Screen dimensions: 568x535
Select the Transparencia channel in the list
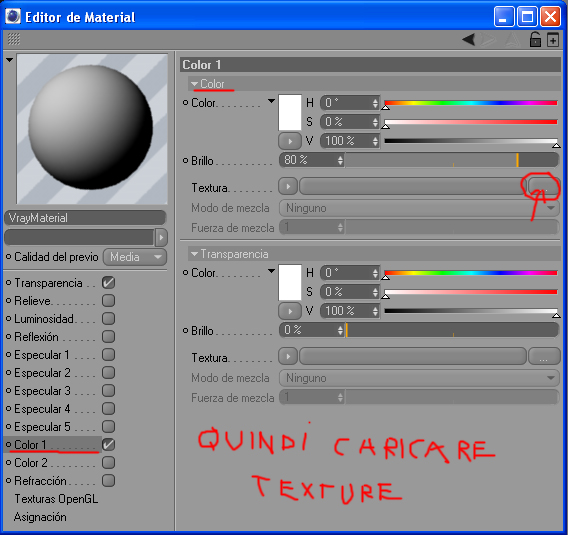[x=48, y=283]
